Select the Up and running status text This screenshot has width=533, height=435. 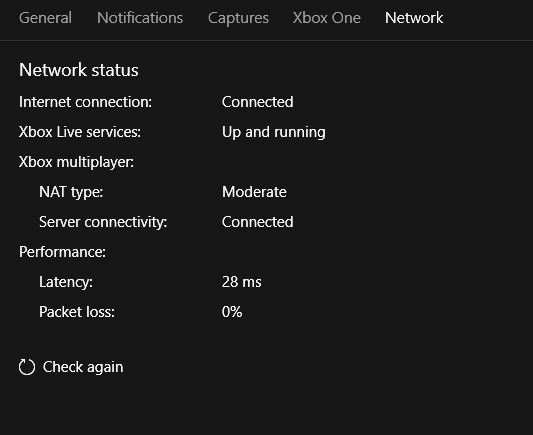274,133
